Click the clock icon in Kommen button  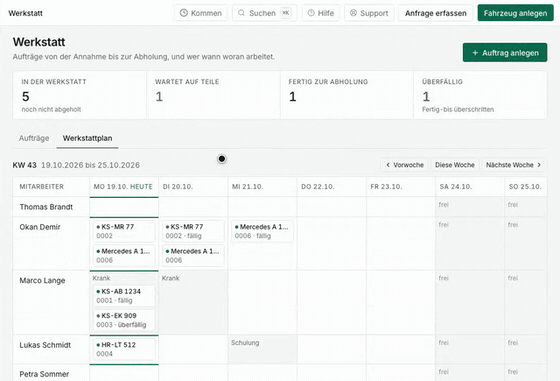tap(184, 13)
